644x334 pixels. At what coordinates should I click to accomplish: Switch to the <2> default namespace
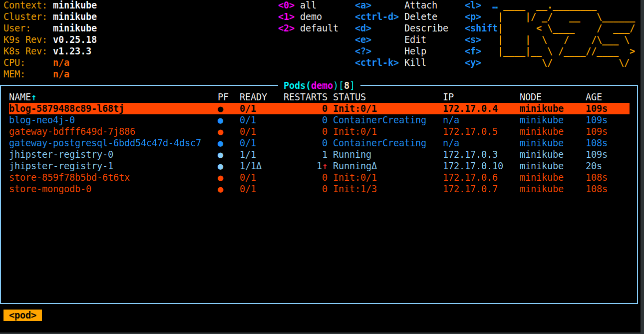tap(308, 28)
